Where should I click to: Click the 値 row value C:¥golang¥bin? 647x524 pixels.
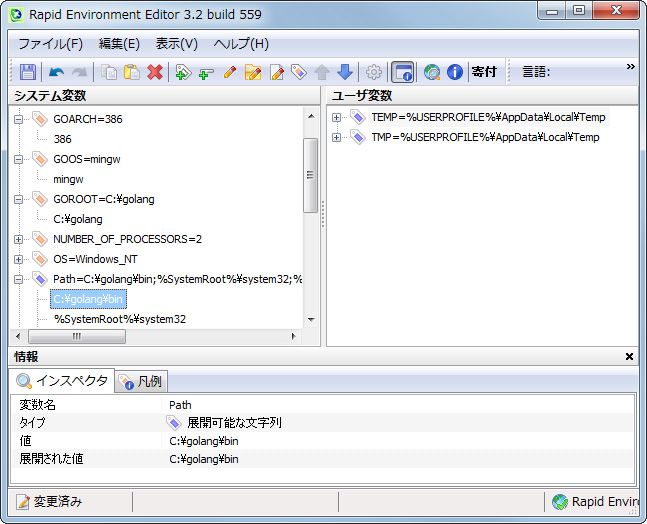204,441
